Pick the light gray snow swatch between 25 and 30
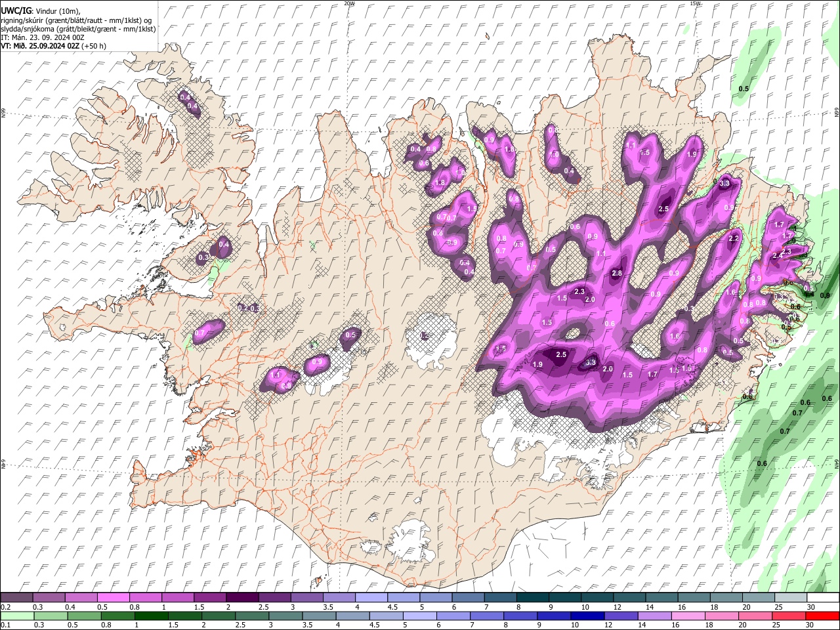Viewport: 840px width, 630px height. 791,597
